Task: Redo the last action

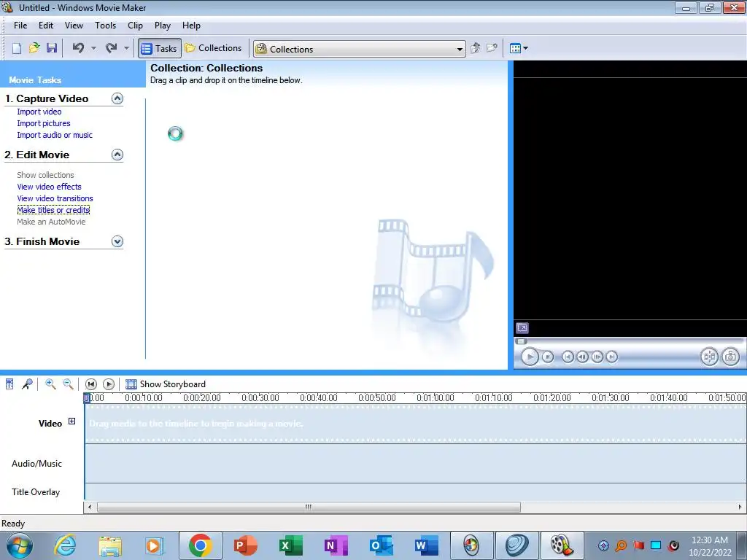Action: click(x=111, y=47)
